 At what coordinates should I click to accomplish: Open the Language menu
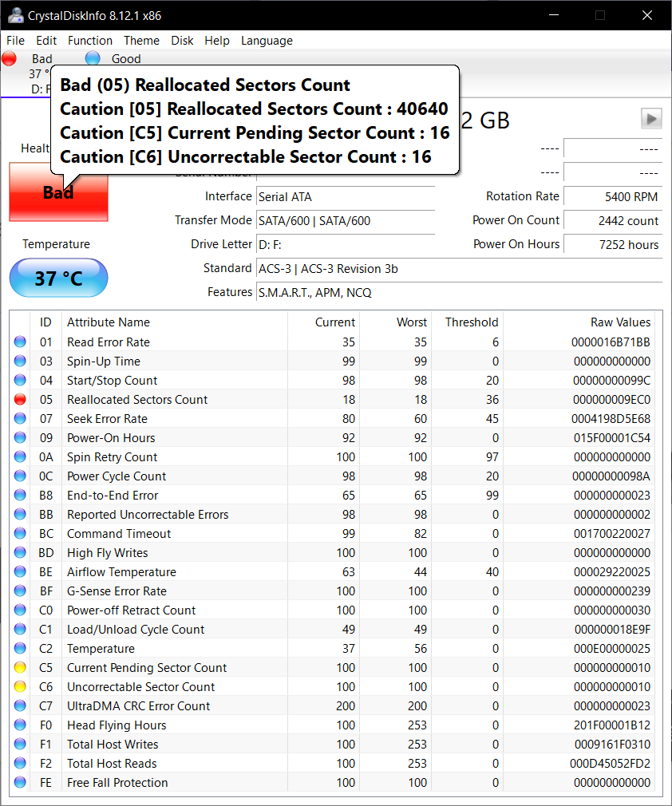click(267, 41)
